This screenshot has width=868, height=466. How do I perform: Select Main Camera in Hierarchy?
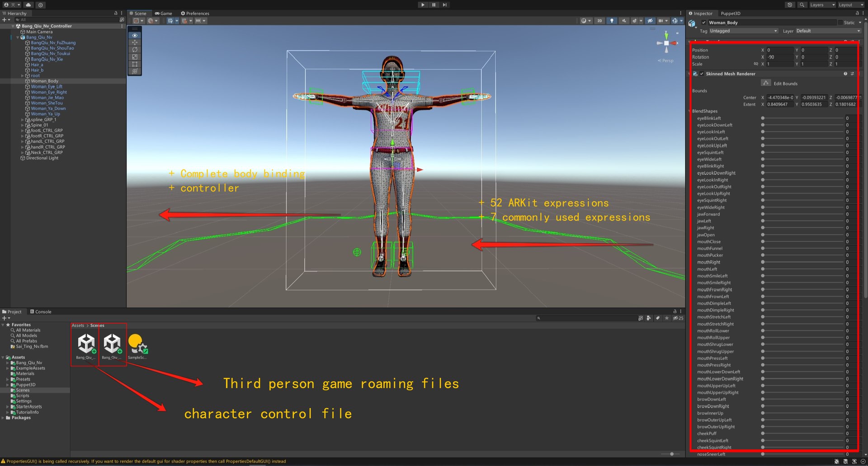click(x=39, y=32)
